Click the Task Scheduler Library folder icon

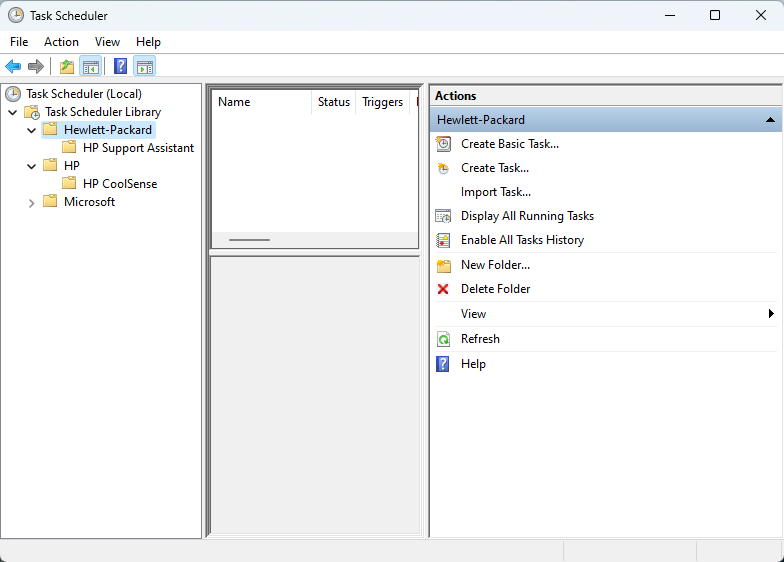pyautogui.click(x=32, y=112)
